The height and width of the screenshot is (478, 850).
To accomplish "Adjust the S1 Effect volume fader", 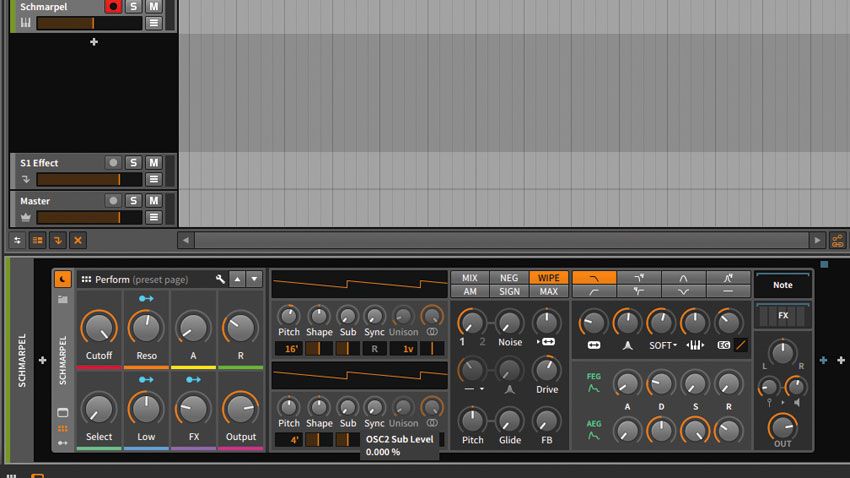I will [89, 179].
